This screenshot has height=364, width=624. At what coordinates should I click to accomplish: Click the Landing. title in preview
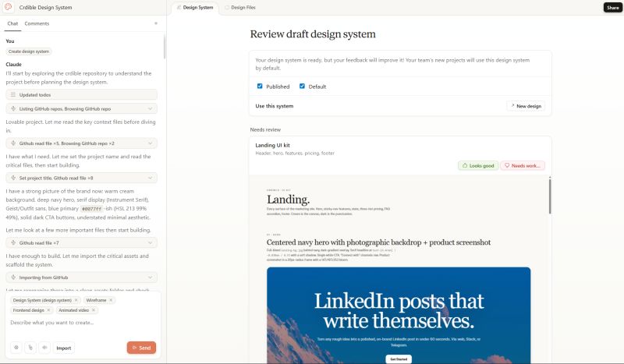pos(288,199)
